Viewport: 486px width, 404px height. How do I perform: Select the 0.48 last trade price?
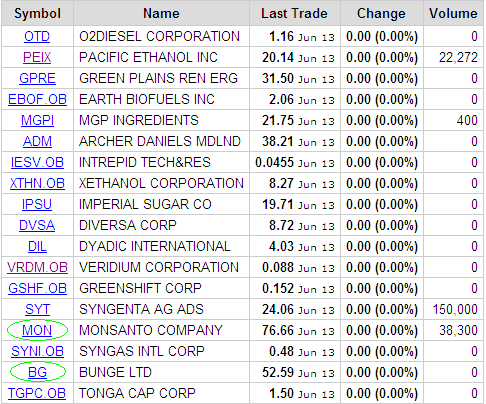tap(281, 351)
